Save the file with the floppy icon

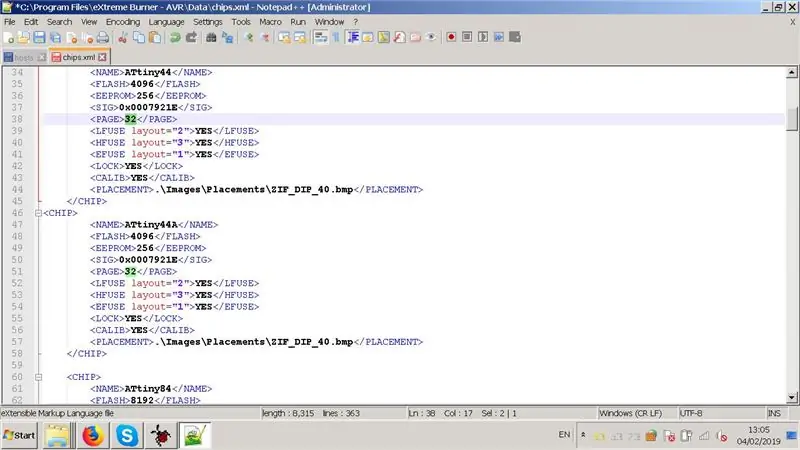click(x=39, y=37)
